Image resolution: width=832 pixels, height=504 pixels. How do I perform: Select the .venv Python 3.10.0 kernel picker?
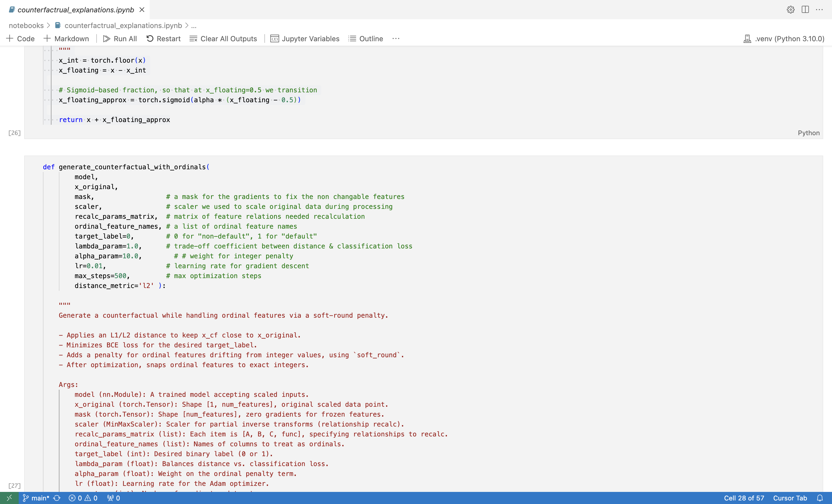[784, 39]
